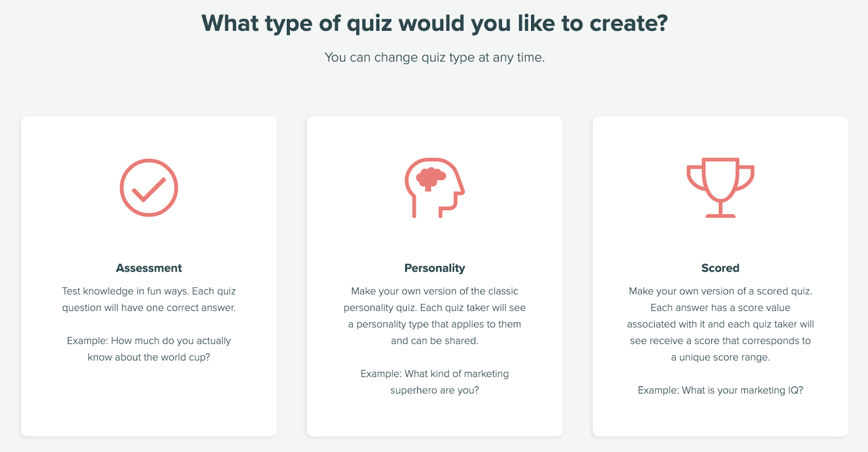Click the trophy Scored icon

pyautogui.click(x=720, y=188)
